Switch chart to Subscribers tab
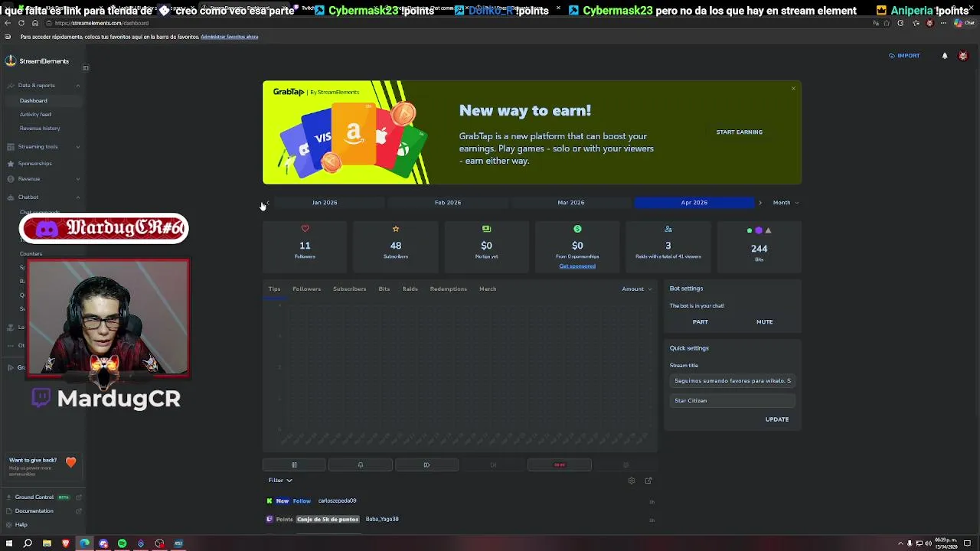980x551 pixels. click(x=349, y=289)
